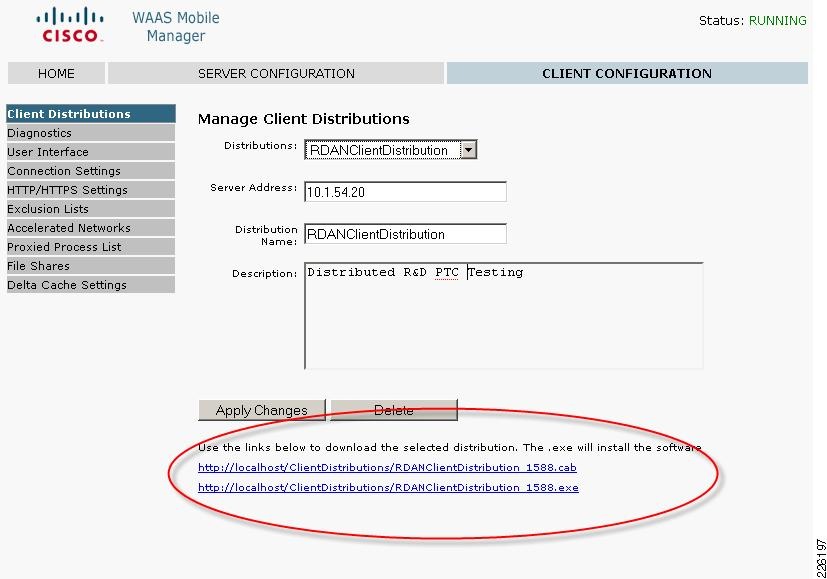Click the Server Address input field
The height and width of the screenshot is (579, 827).
406,192
